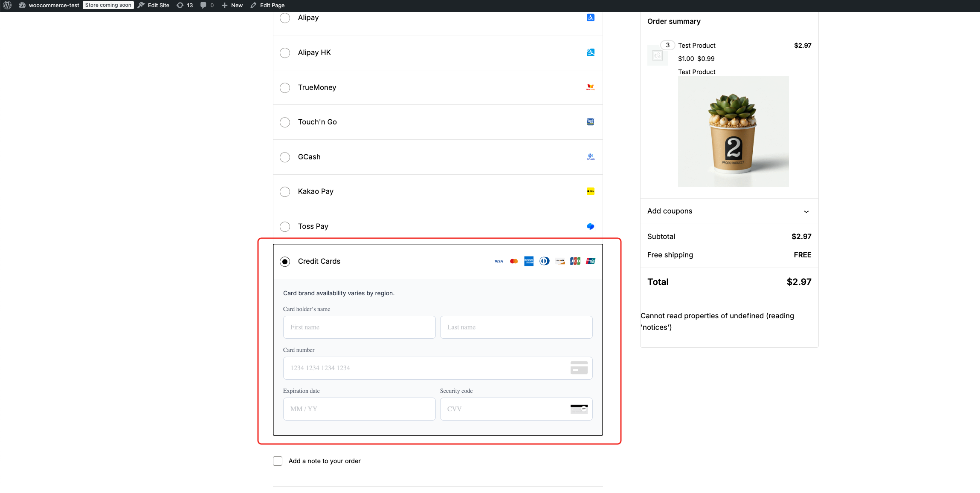Click the Alipay logo icon
980x493 pixels.
(591, 17)
